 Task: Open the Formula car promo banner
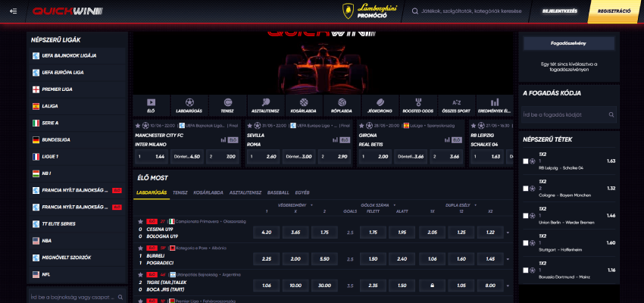pyautogui.click(x=323, y=63)
